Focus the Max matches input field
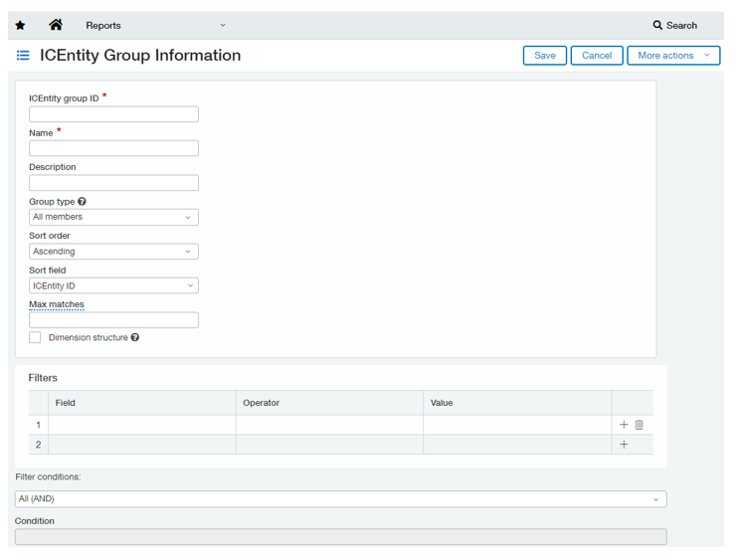 click(x=113, y=320)
